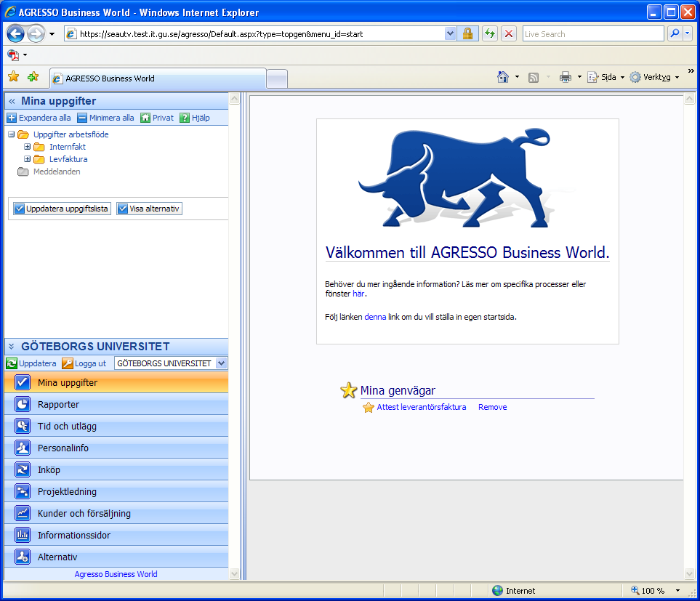The image size is (700, 601).
Task: Click the Mina uppgifter checkmark menu icon
Action: [23, 382]
